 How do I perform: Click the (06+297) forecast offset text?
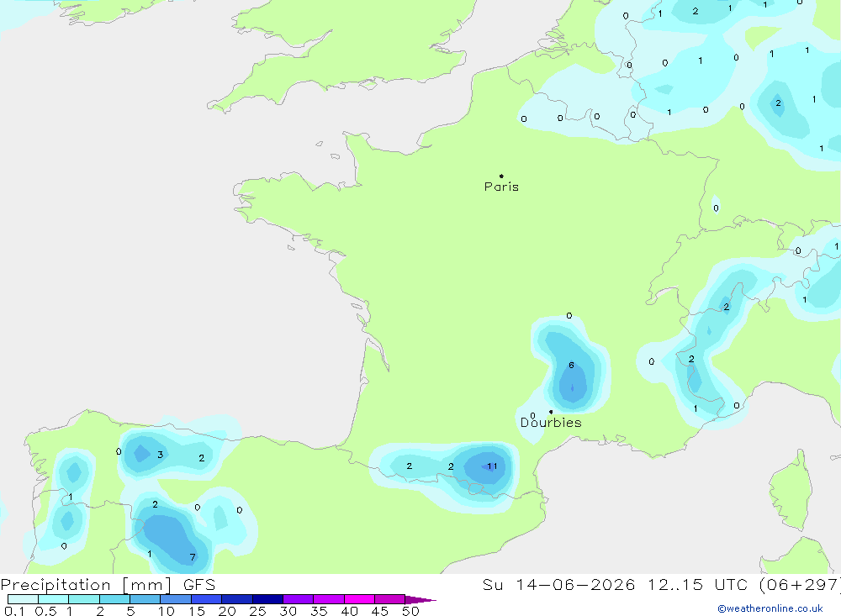coord(801,585)
